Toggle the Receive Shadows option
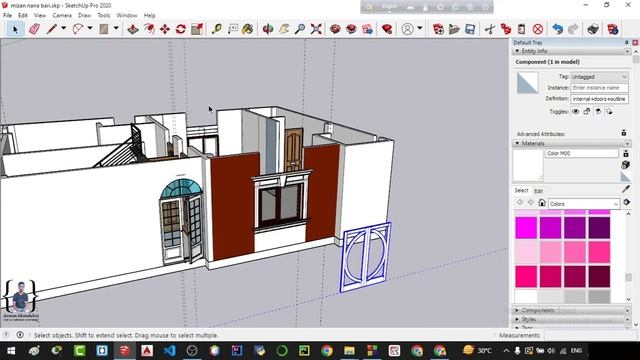Viewport: 640px width, 360px height. coord(598,111)
